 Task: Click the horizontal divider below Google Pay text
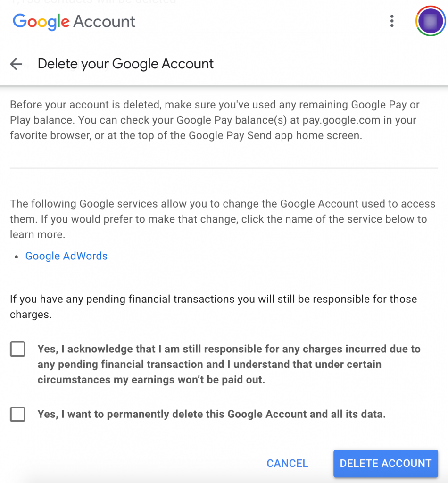(224, 168)
